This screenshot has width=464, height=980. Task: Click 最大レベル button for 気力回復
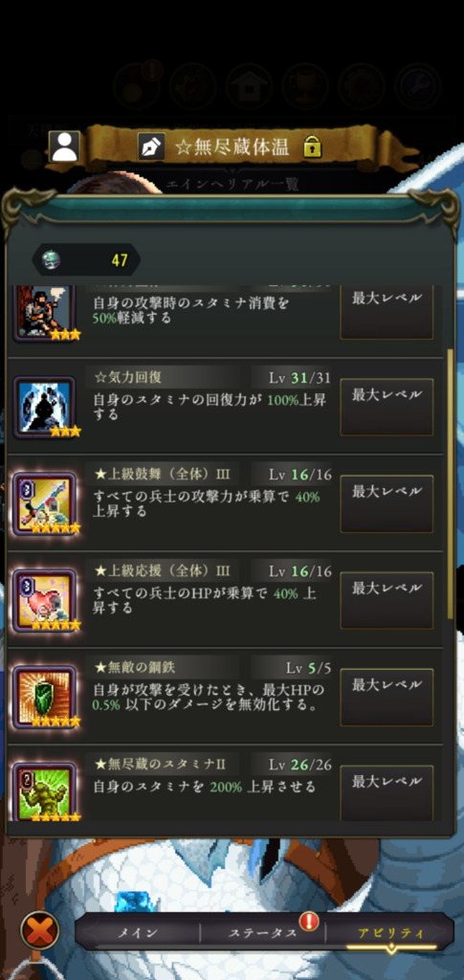pos(387,407)
